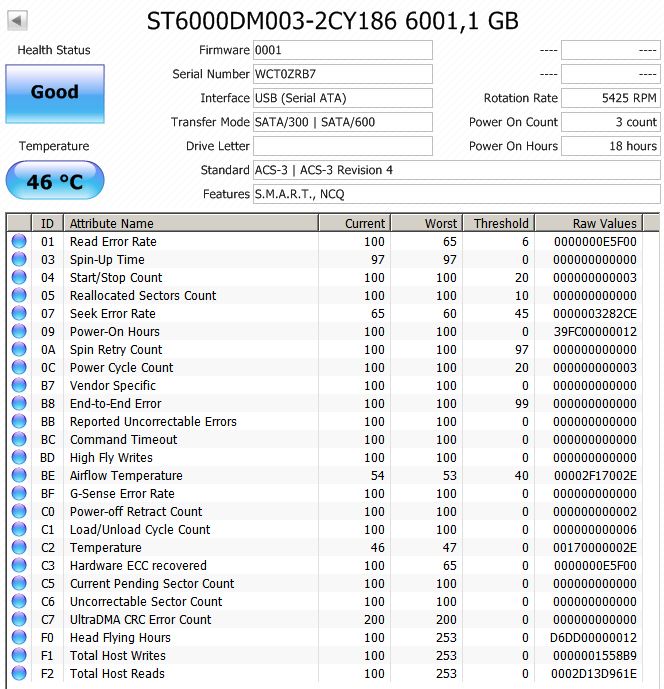Image resolution: width=664 pixels, height=689 pixels.
Task: Click status icon for G-Sense Error Rate
Action: pos(19,493)
